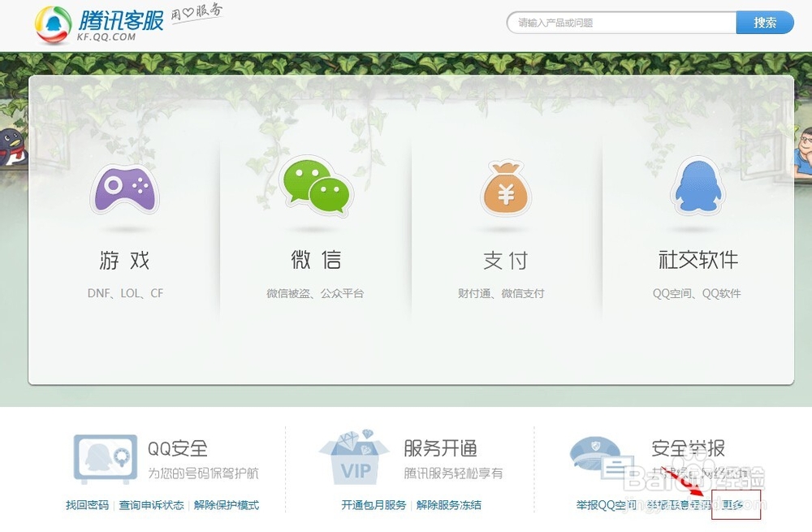Click the KF.QQ.COM text under the logo
This screenshot has width=812, height=532.
pyautogui.click(x=106, y=37)
